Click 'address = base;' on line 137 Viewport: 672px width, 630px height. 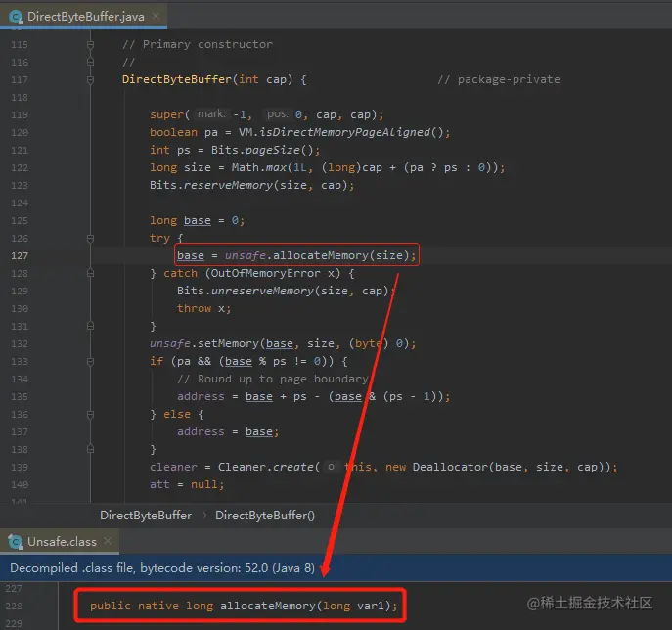(x=228, y=431)
